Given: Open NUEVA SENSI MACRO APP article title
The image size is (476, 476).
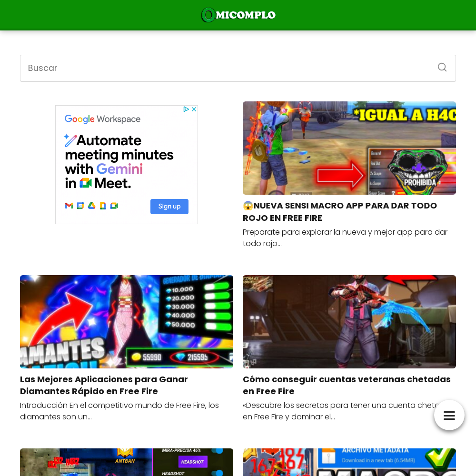Looking at the screenshot, I should [x=340, y=212].
